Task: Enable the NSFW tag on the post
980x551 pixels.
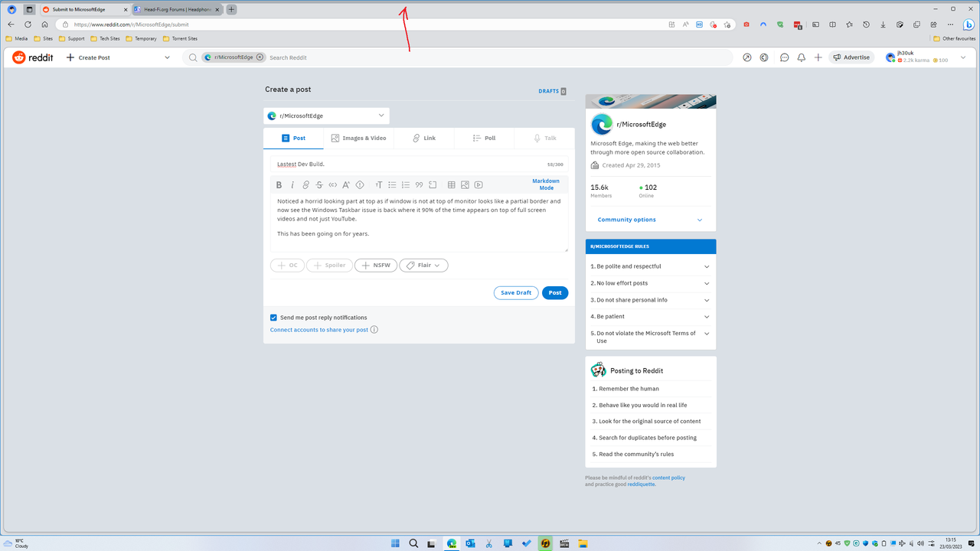Action: 375,265
